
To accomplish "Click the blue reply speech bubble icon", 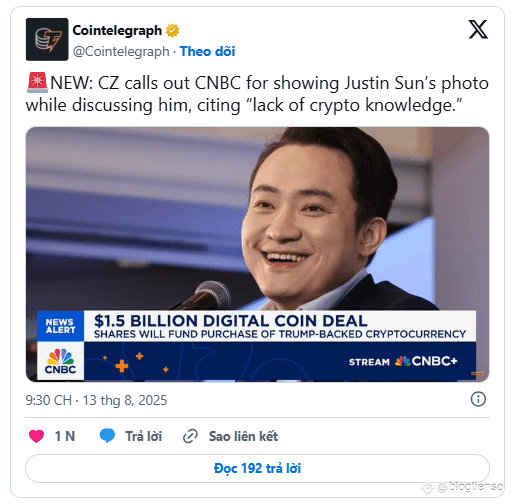I will click(107, 436).
